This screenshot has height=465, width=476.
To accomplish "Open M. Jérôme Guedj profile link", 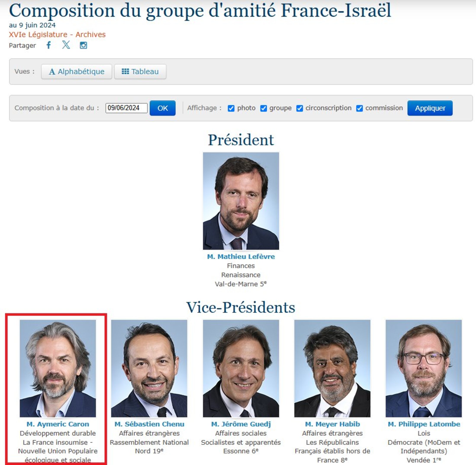I will coord(241,424).
